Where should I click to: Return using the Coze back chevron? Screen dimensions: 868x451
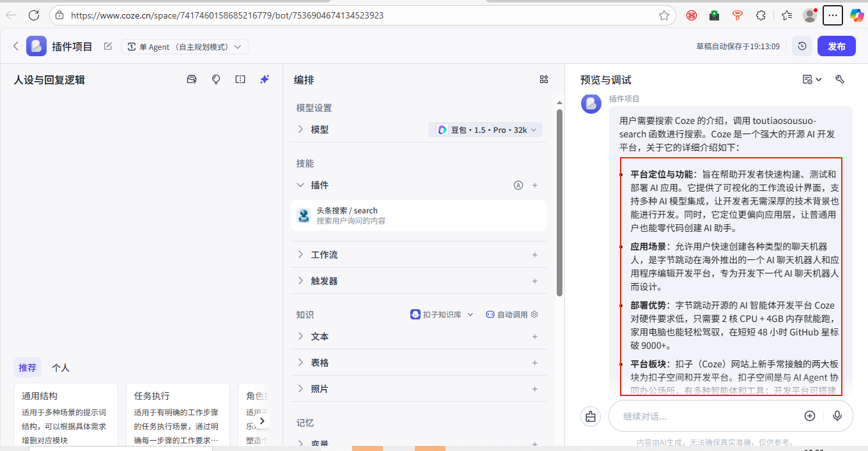(16, 47)
